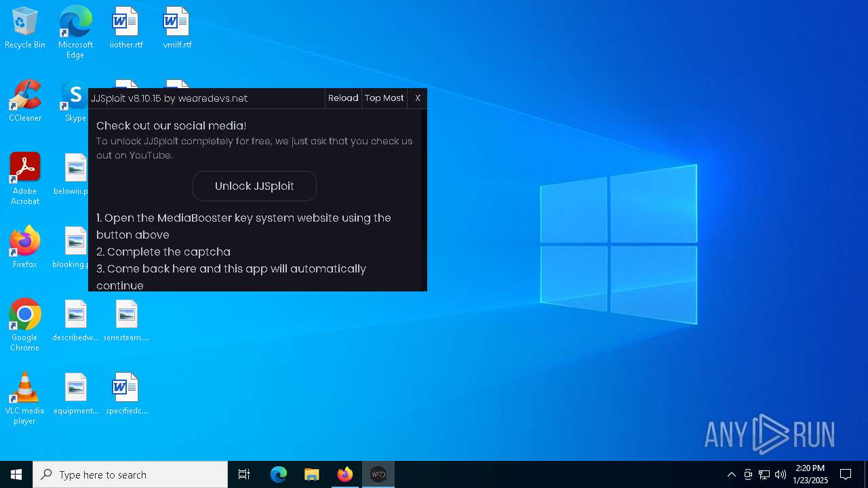This screenshot has width=868, height=488.
Task: Open File Explorer from taskbar
Action: tap(312, 474)
